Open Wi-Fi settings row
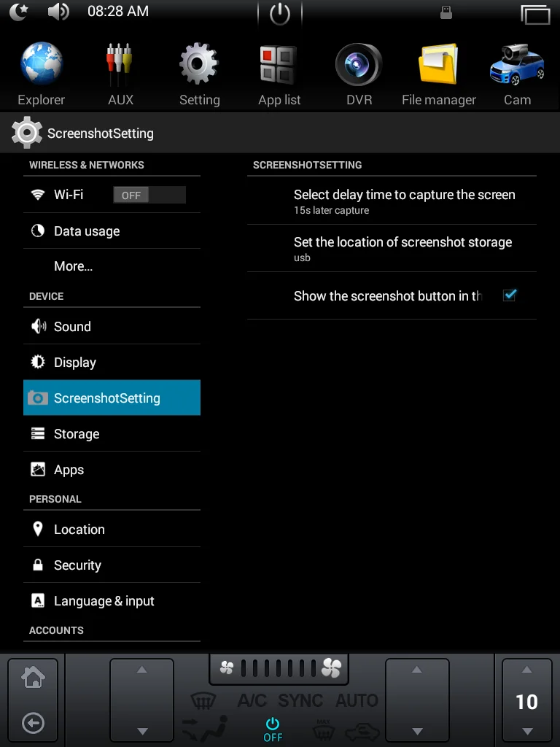560x747 pixels. 112,194
